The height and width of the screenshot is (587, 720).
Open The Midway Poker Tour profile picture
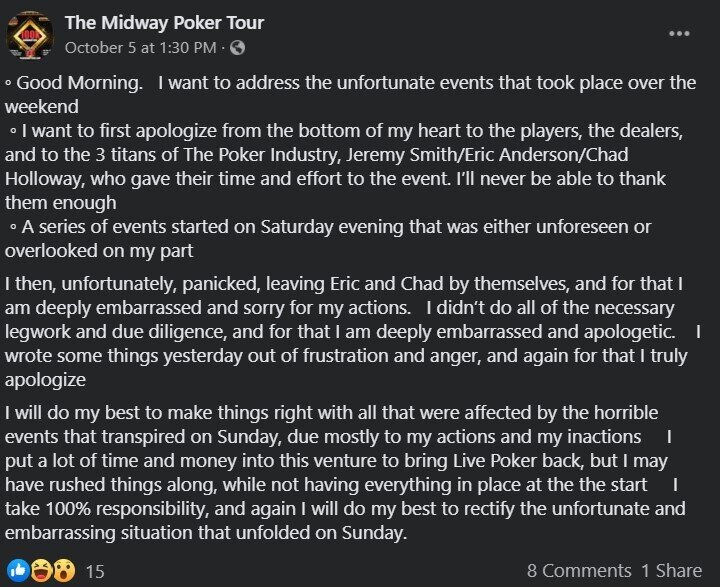[x=30, y=36]
